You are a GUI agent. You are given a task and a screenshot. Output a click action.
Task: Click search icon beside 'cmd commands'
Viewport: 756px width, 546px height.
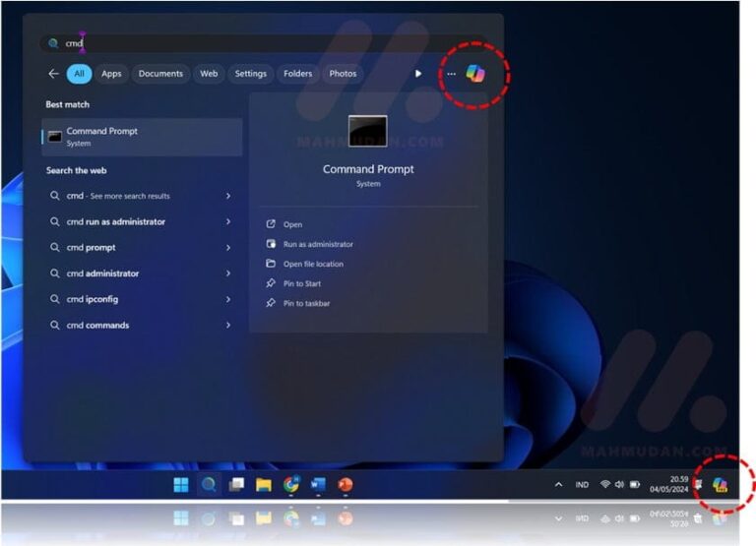[55, 326]
